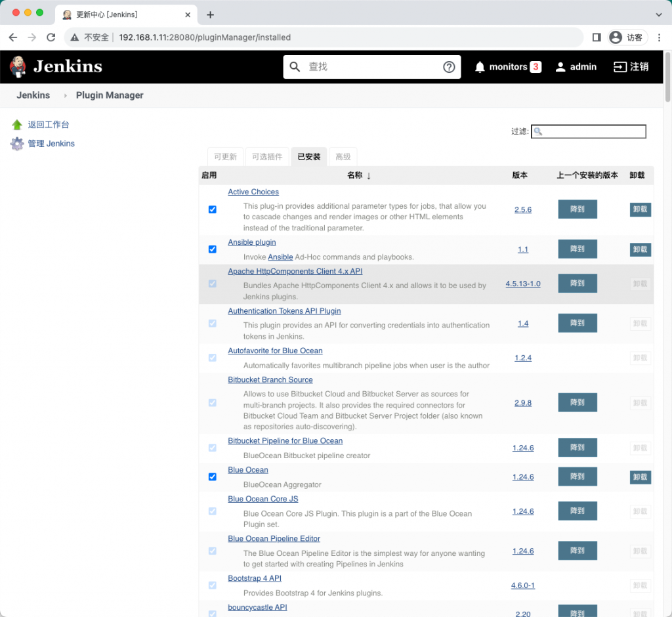
Task: Click the admin user icon
Action: pyautogui.click(x=560, y=67)
